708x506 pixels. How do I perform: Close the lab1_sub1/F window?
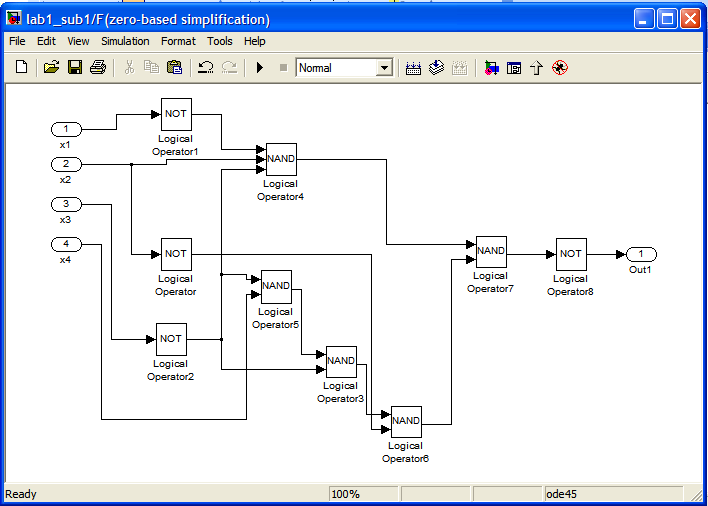tap(690, 19)
